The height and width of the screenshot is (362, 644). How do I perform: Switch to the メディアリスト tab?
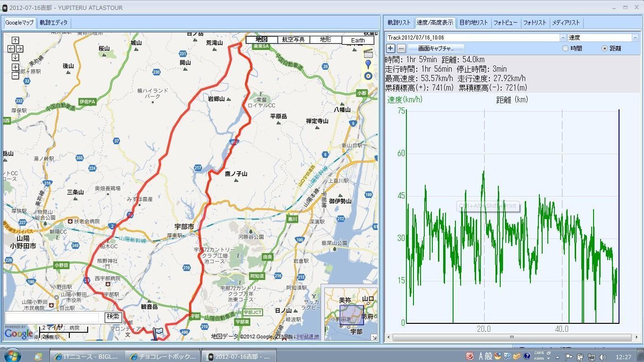click(566, 22)
